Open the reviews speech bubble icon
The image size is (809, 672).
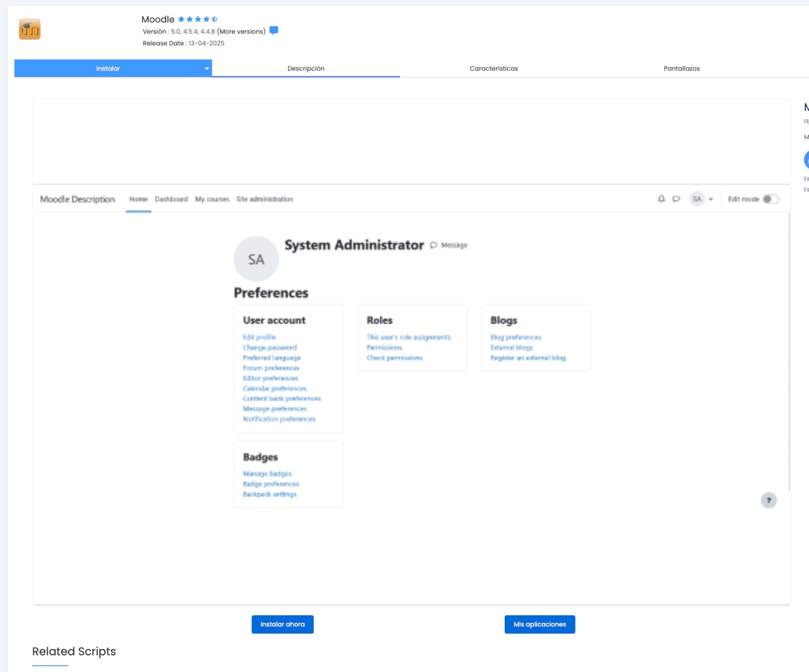point(274,30)
